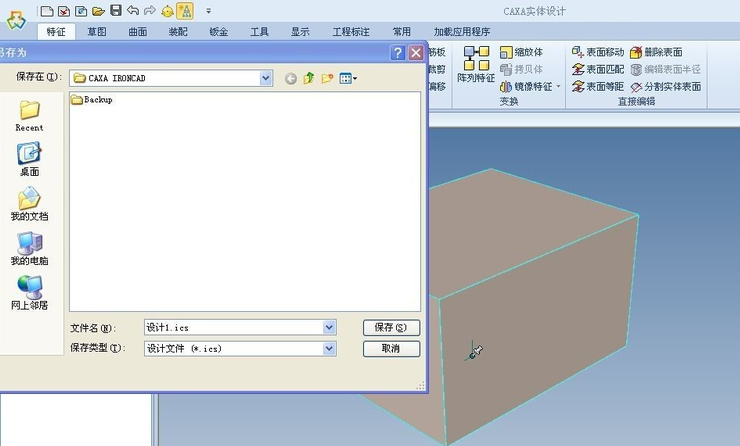Expand the 保存类型 dropdown arrow
Screen dimensions: 740x446
[329, 349]
